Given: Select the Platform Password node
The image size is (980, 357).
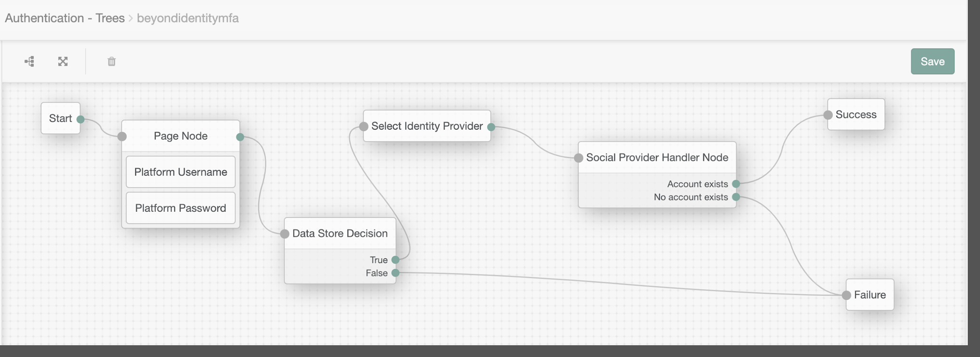Looking at the screenshot, I should (x=180, y=208).
